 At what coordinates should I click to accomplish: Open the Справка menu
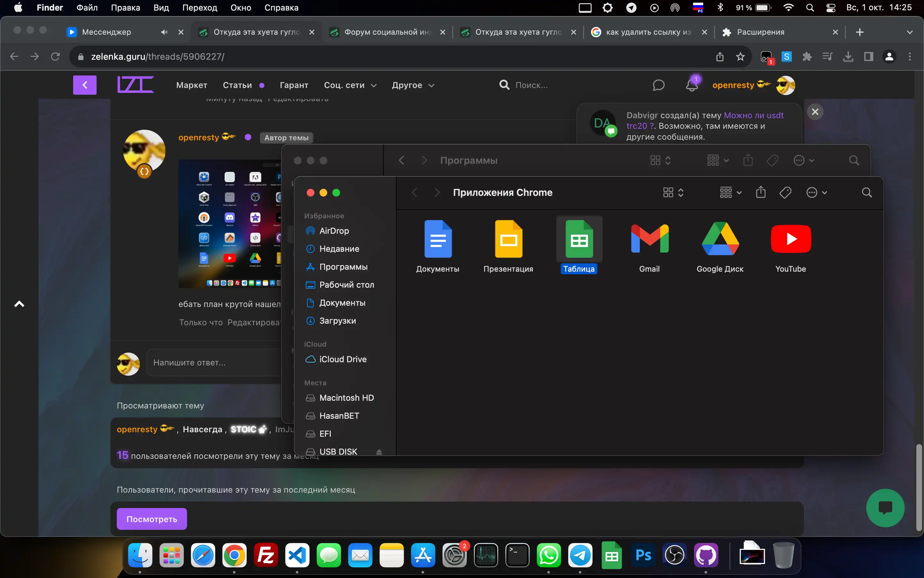(x=281, y=8)
